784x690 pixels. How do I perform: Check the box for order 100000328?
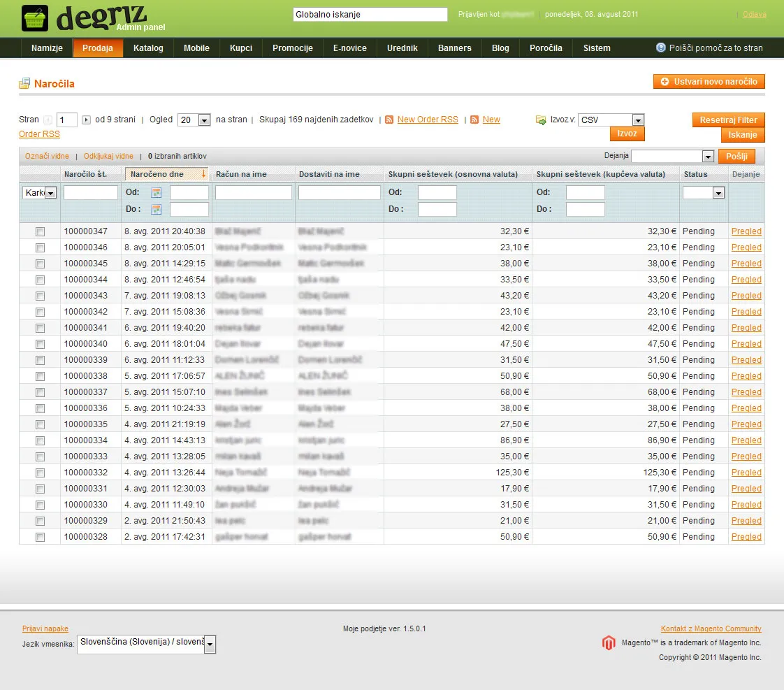pyautogui.click(x=40, y=537)
